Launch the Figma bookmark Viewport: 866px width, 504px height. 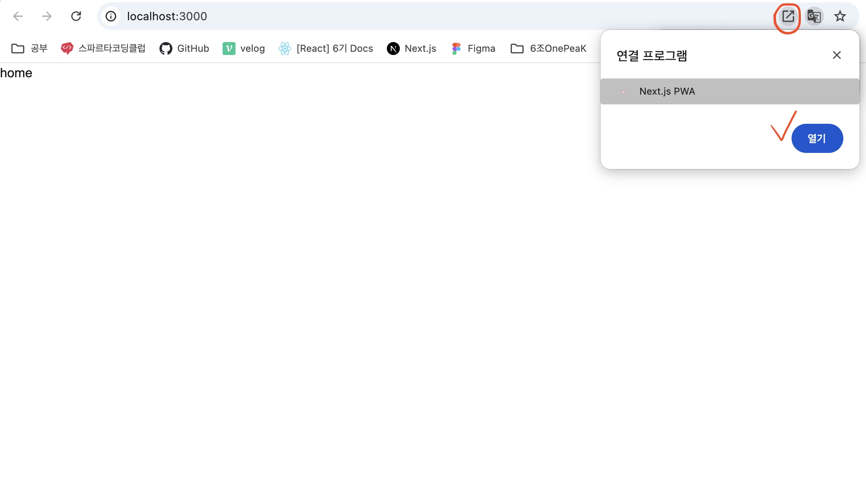point(473,49)
